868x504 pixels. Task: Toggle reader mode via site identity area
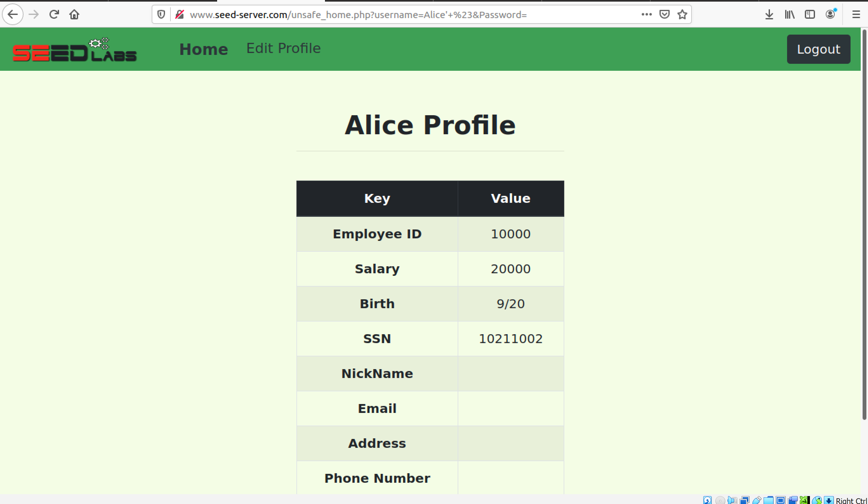(x=179, y=15)
